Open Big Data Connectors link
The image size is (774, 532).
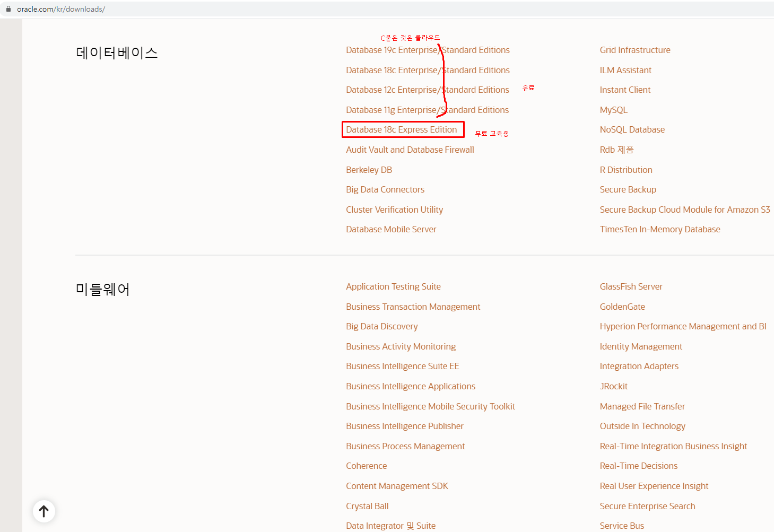[385, 189]
